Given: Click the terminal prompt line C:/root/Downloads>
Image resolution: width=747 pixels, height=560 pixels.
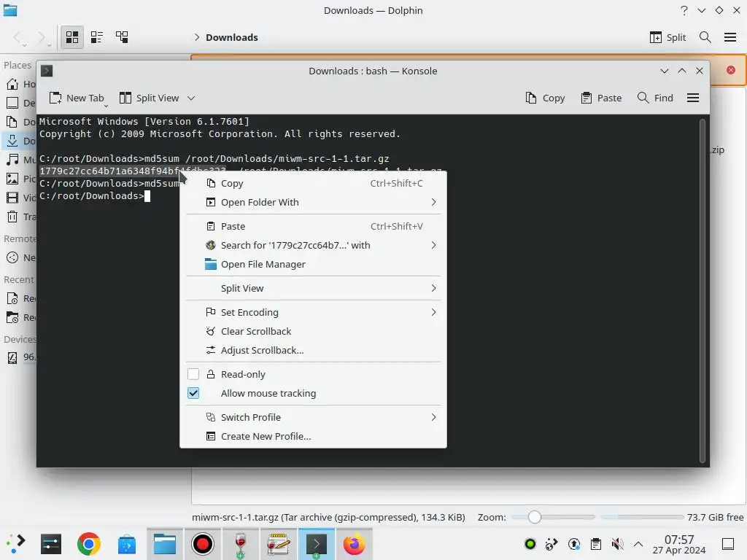Looking at the screenshot, I should [x=91, y=195].
